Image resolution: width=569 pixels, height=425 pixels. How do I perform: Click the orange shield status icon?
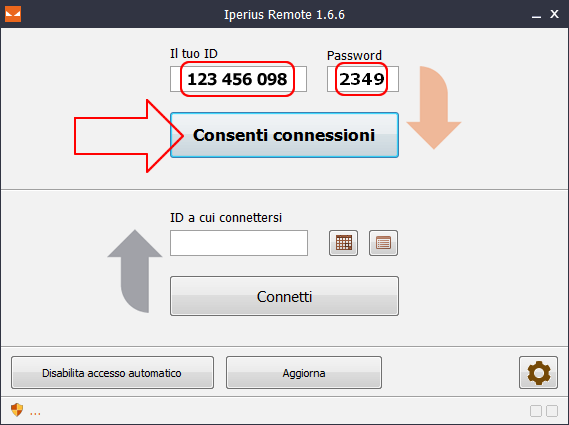pyautogui.click(x=17, y=410)
